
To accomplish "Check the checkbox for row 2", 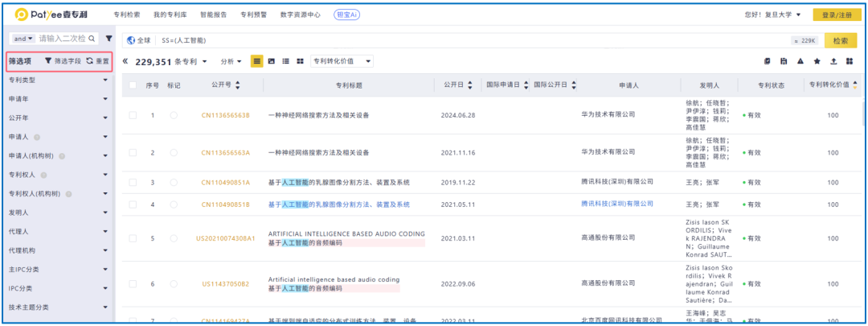I will tap(133, 152).
